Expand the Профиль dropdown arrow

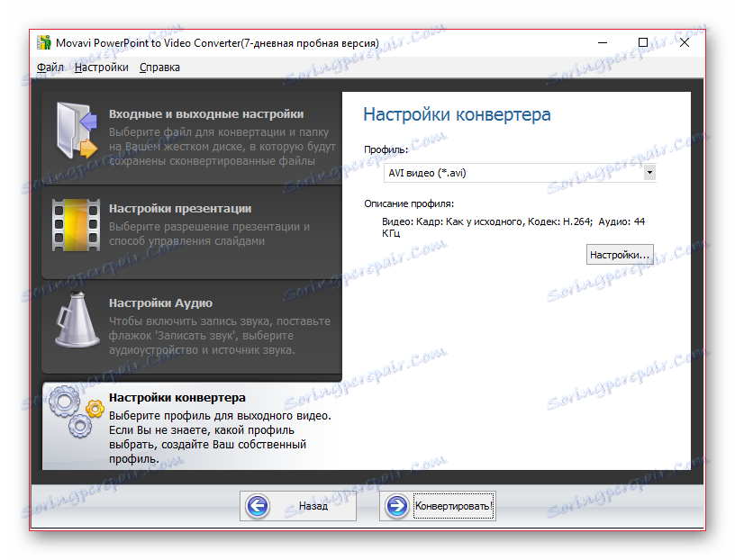[x=649, y=173]
